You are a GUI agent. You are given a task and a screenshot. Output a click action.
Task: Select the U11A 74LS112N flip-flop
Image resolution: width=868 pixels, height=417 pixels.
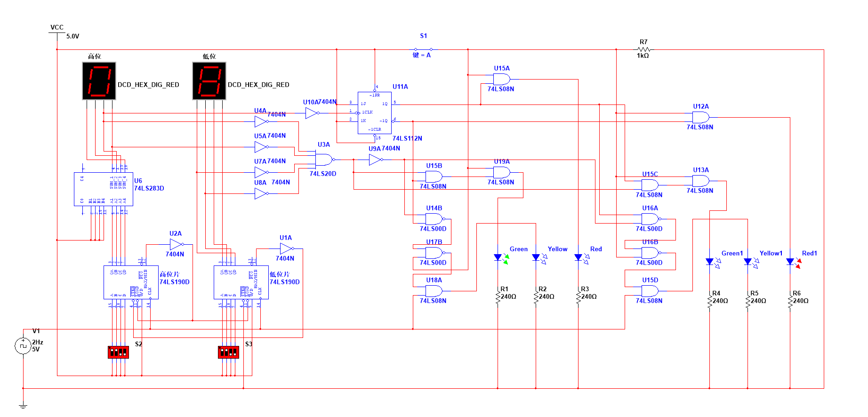(x=375, y=112)
